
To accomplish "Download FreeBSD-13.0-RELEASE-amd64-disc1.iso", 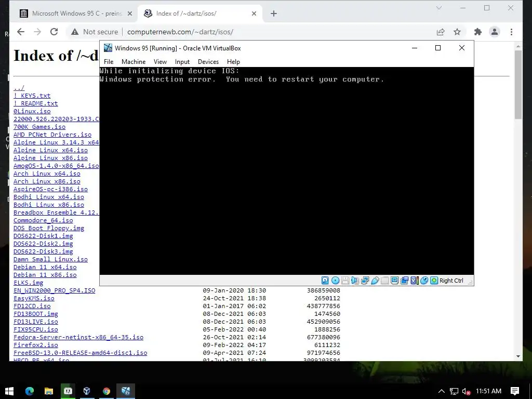I will [x=81, y=353].
